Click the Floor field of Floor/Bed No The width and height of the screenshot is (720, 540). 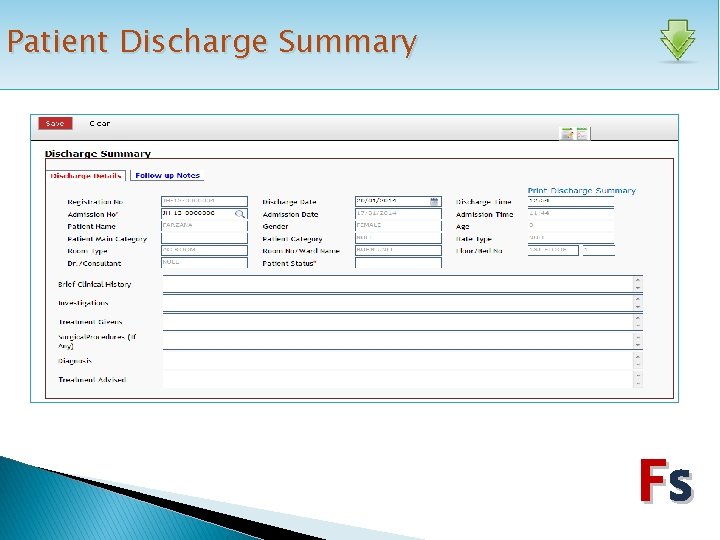click(x=553, y=250)
